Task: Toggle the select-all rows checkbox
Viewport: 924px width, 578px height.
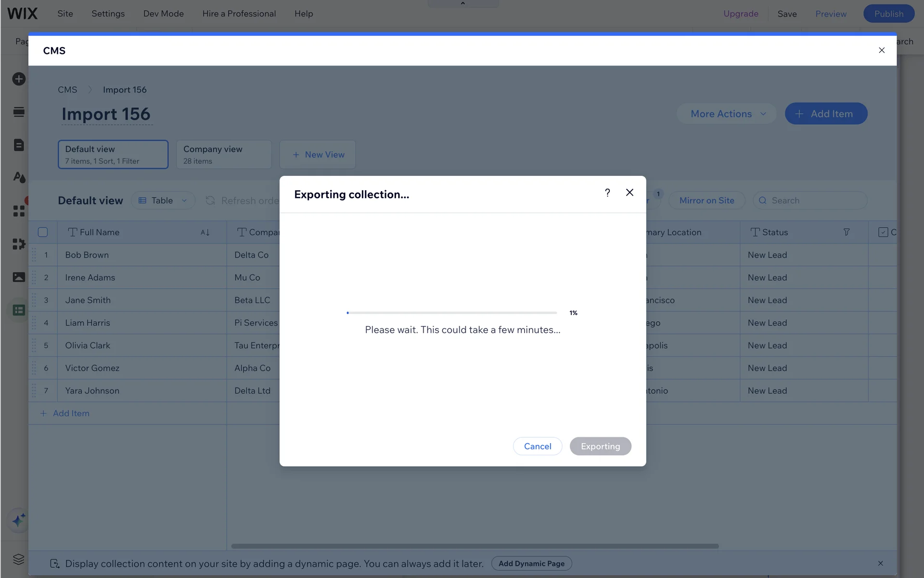Action: pos(43,232)
